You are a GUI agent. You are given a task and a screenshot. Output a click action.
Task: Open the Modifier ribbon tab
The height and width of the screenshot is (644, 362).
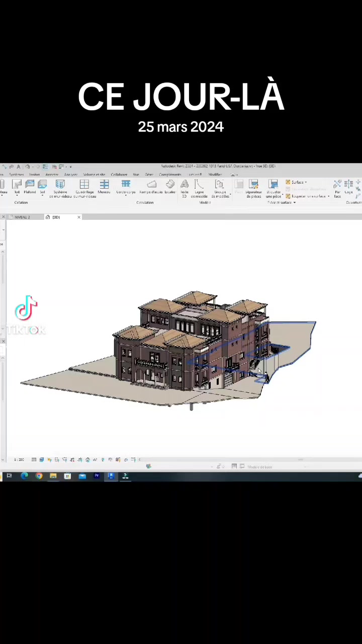[x=215, y=175]
